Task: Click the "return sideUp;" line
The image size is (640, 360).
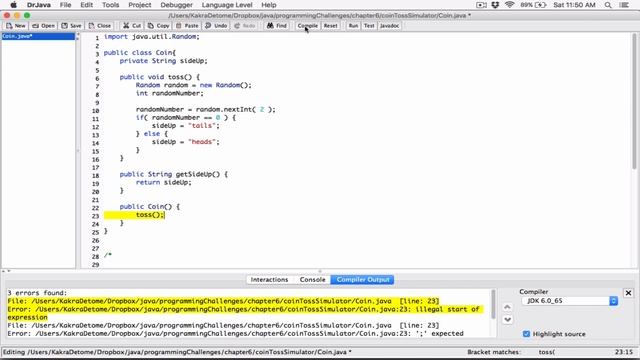Action: point(163,182)
